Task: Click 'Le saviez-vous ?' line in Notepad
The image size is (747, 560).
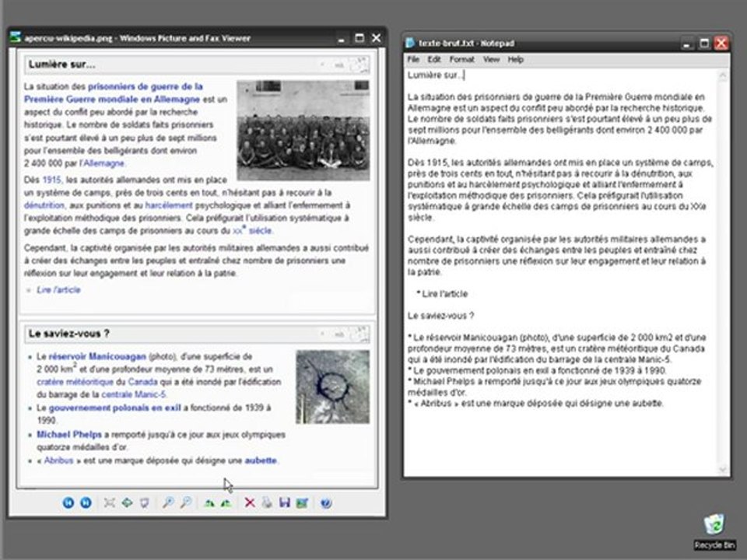Action: (440, 316)
